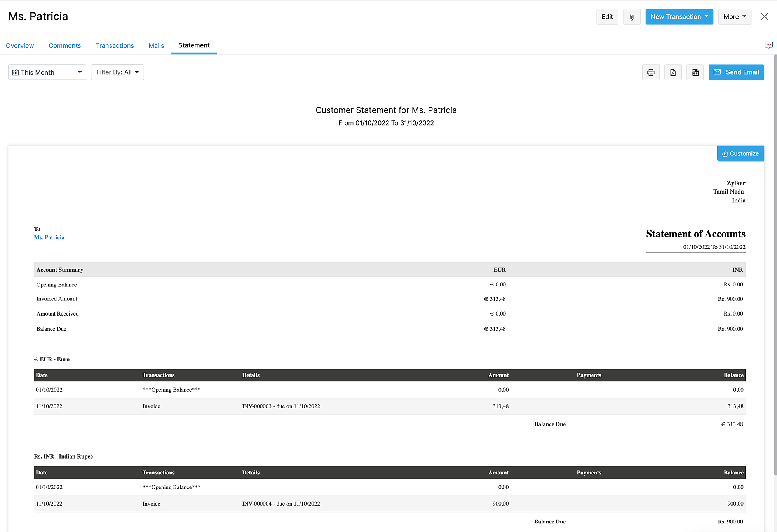Click the print statement icon
The height and width of the screenshot is (532, 777).
point(651,72)
